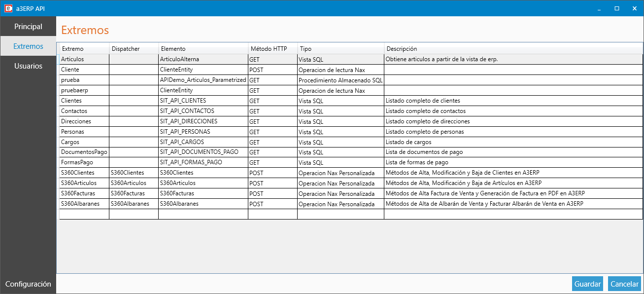
Task: Click the Operacion Nax Personalizada cell in the S360Clientes row
Action: pyautogui.click(x=341, y=173)
